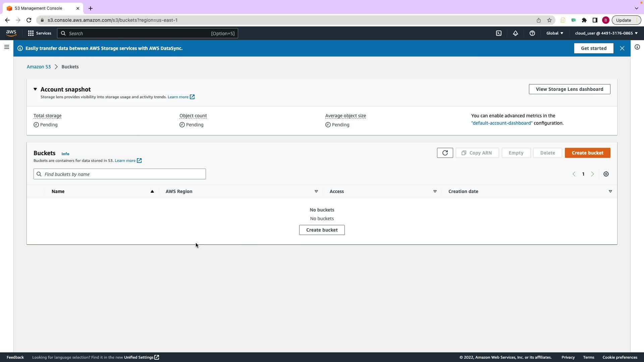Open AWS CloudShell terminal icon

pos(499,33)
